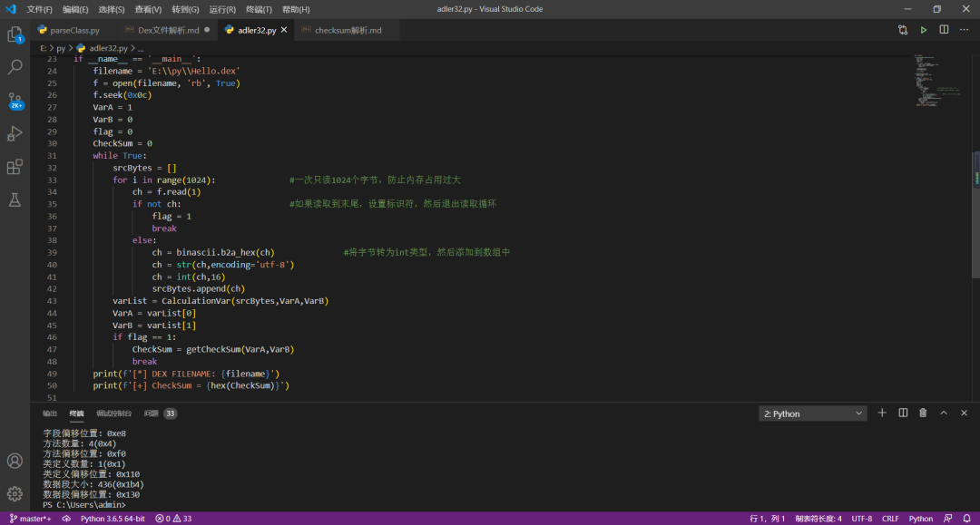Open feedback icon in status bar
Viewport: 980px width, 525px height.
[948, 519]
